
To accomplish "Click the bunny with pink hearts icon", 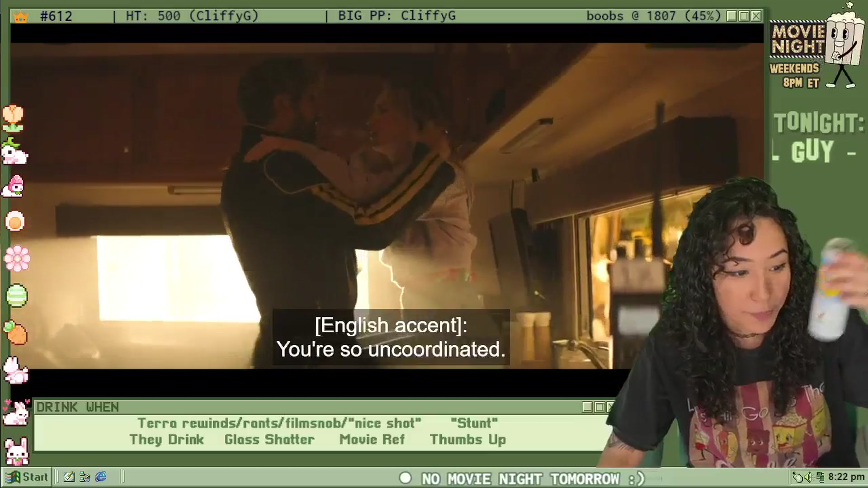I will click(15, 412).
